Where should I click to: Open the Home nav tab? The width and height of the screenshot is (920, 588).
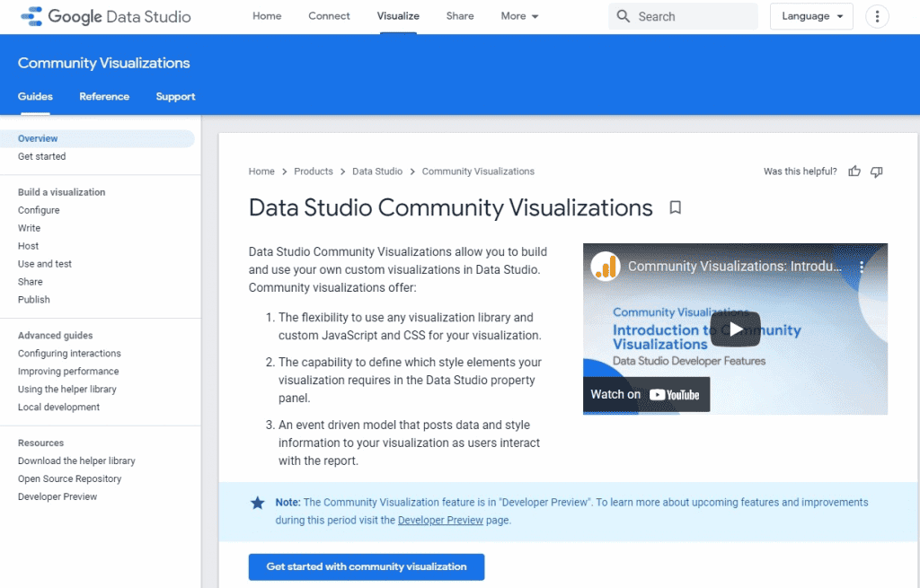(267, 16)
